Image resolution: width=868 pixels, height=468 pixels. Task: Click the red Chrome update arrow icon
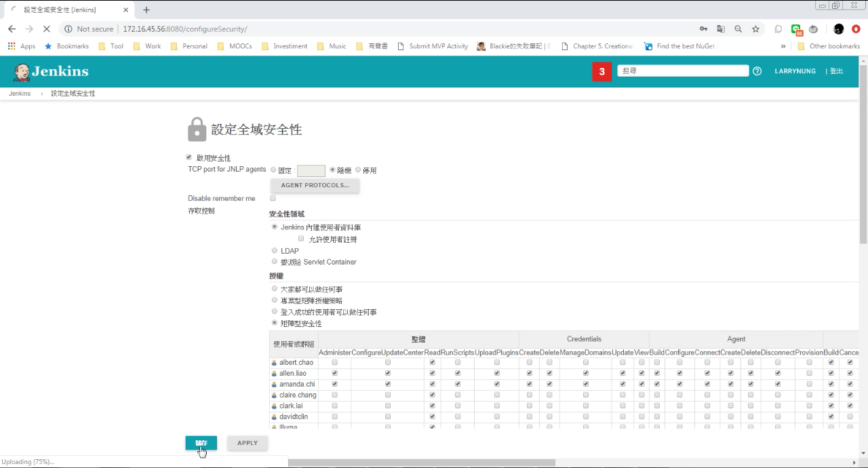pyautogui.click(x=856, y=29)
